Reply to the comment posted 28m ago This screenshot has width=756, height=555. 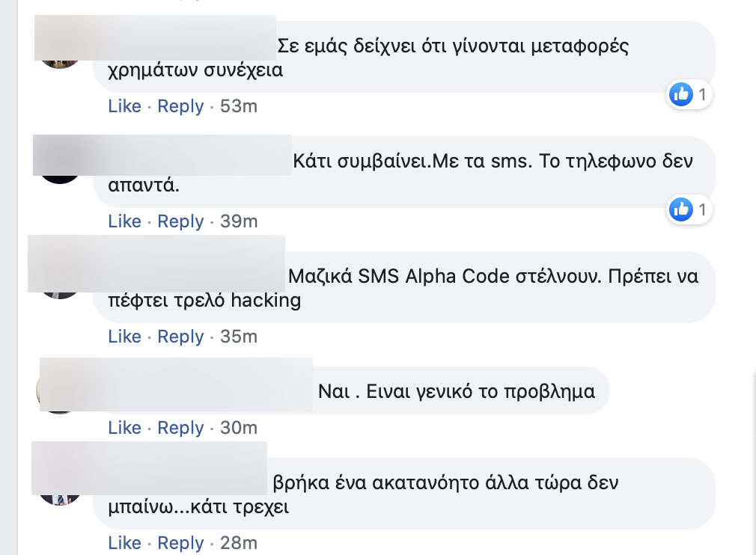[180, 543]
